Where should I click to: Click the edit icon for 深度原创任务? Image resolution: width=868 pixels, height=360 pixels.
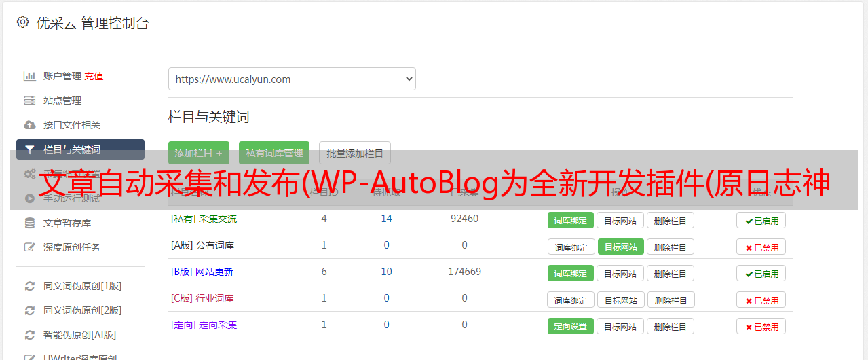(x=30, y=247)
